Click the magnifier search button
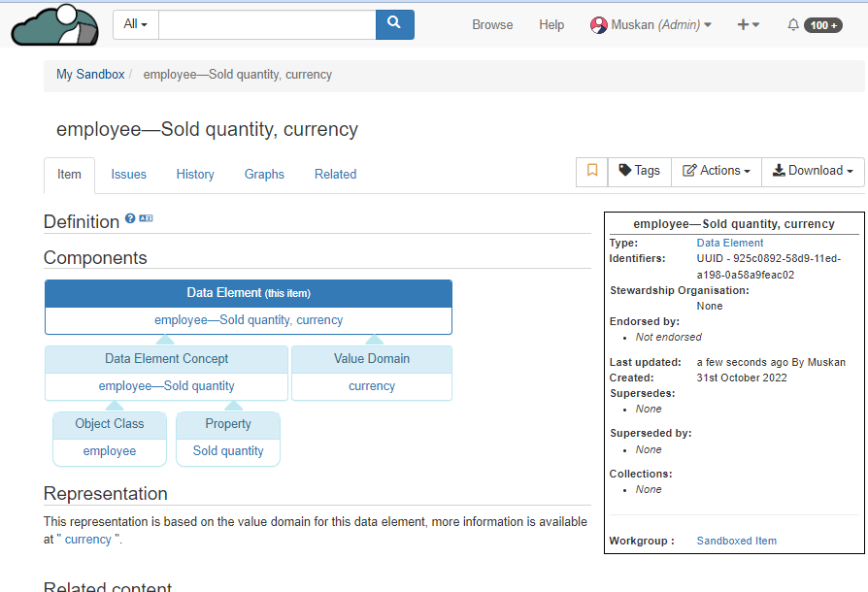This screenshot has height=592, width=868. [394, 24]
